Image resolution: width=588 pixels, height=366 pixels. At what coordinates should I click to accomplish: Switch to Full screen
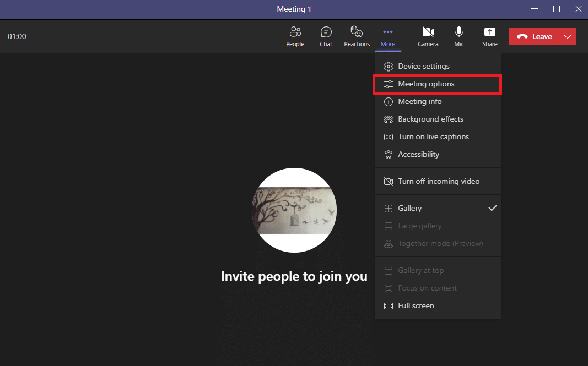pyautogui.click(x=438, y=305)
